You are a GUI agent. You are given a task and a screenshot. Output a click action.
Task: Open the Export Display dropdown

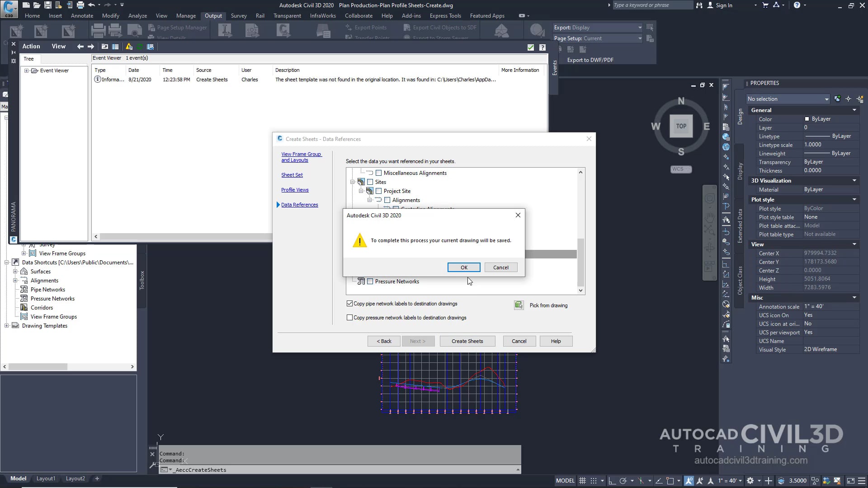(639, 28)
